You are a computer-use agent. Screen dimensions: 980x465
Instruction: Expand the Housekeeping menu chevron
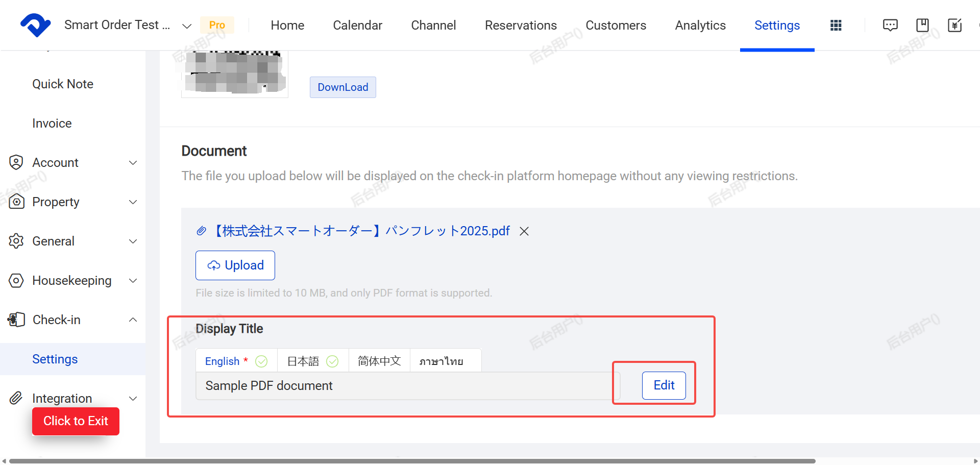(x=133, y=281)
